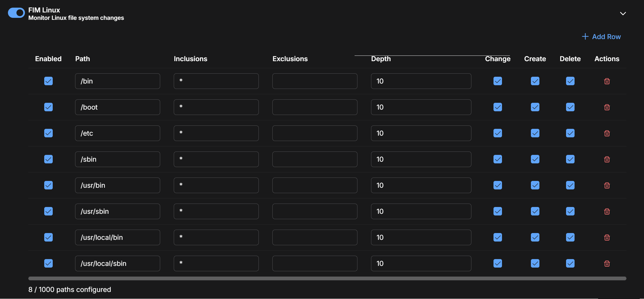Click Exclusions field for /bin row

[315, 81]
